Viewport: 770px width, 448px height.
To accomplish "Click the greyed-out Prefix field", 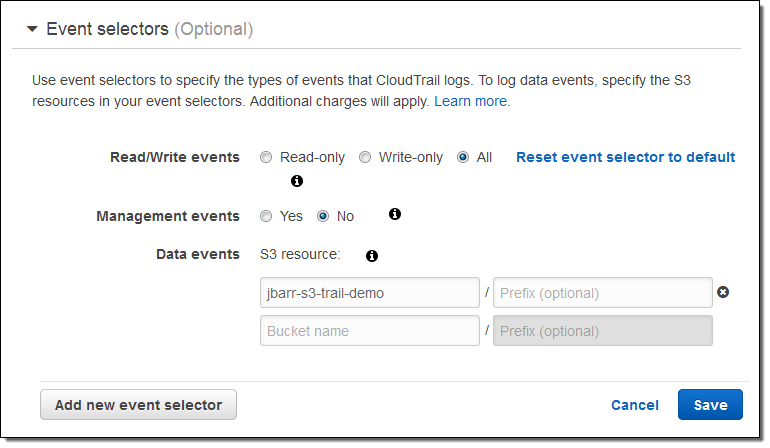I will (602, 331).
